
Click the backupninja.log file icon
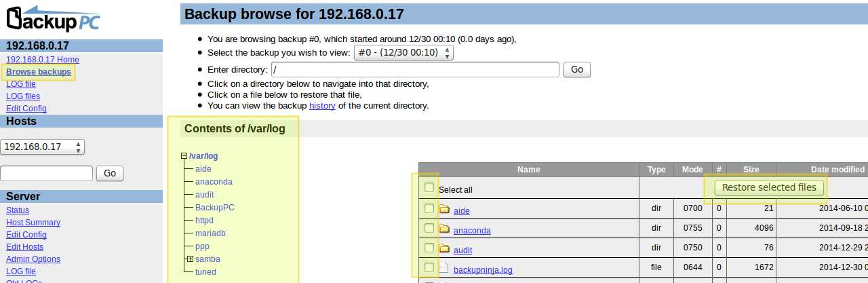[444, 268]
